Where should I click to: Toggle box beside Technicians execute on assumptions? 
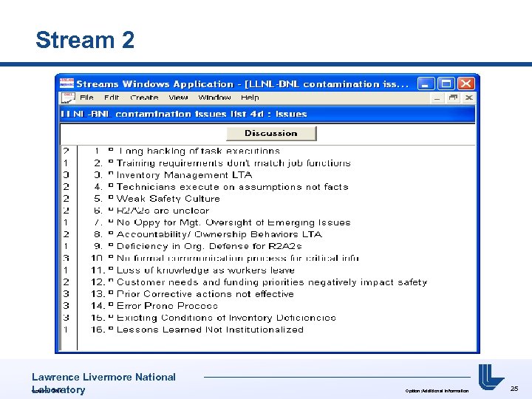(111, 185)
